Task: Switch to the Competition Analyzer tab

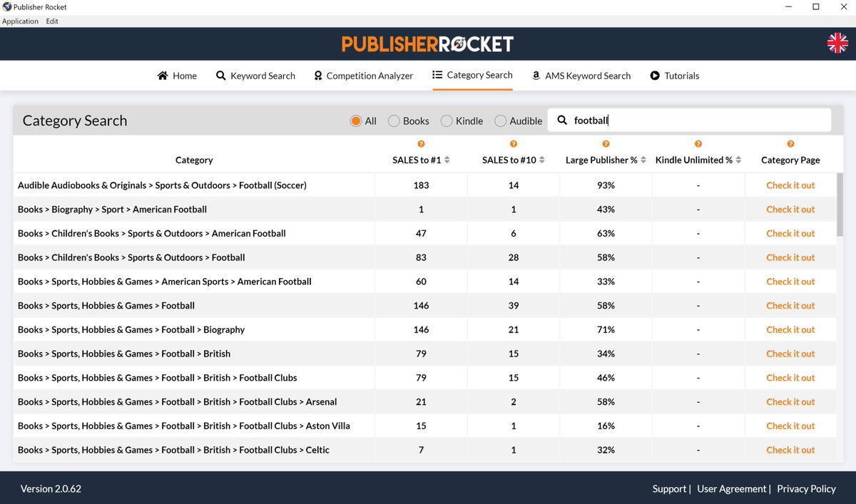Action: click(x=363, y=76)
